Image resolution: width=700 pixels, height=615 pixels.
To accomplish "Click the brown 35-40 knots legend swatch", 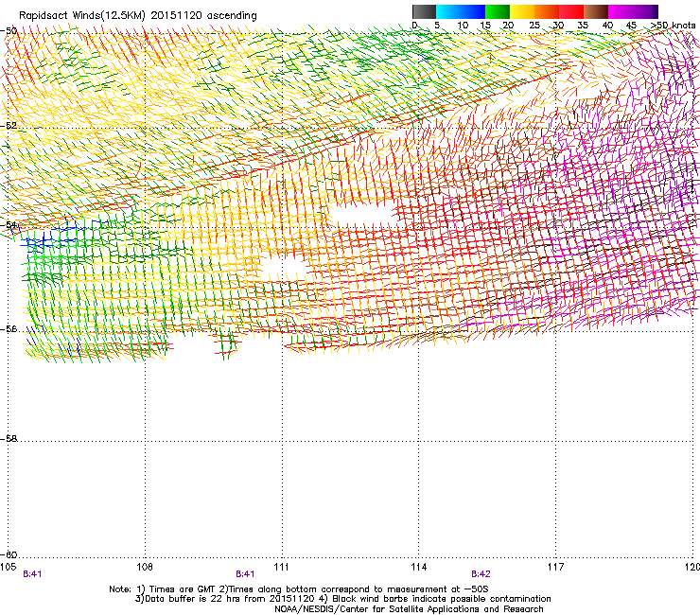I will (596, 11).
